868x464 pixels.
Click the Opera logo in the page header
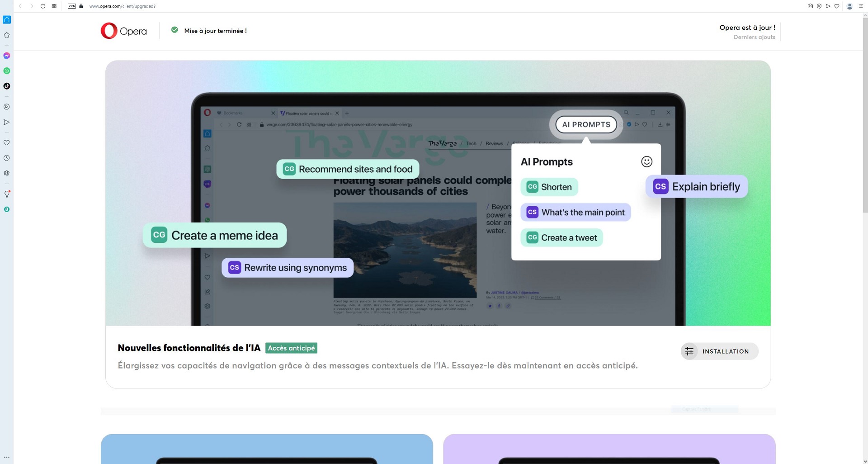click(x=123, y=31)
